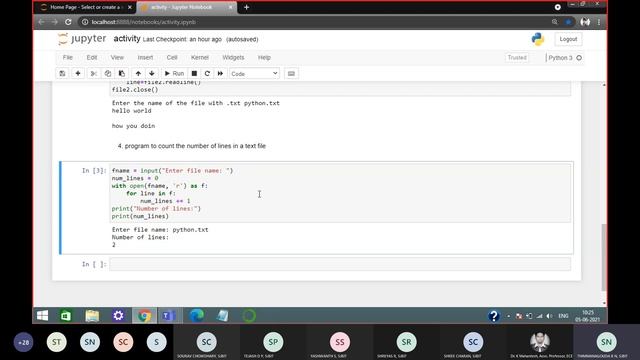Viewport: 640px width, 360px height.
Task: Move selected cell up arrow
Action: click(x=138, y=73)
